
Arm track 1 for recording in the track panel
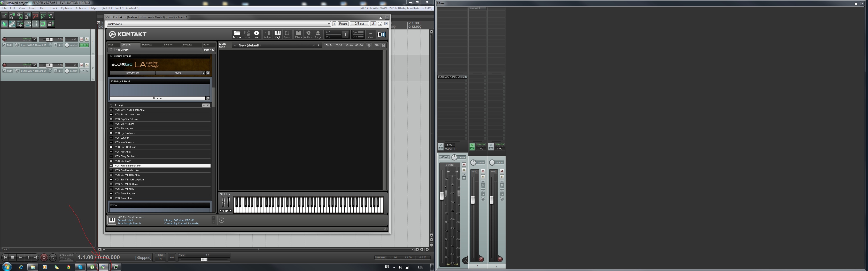coord(4,39)
